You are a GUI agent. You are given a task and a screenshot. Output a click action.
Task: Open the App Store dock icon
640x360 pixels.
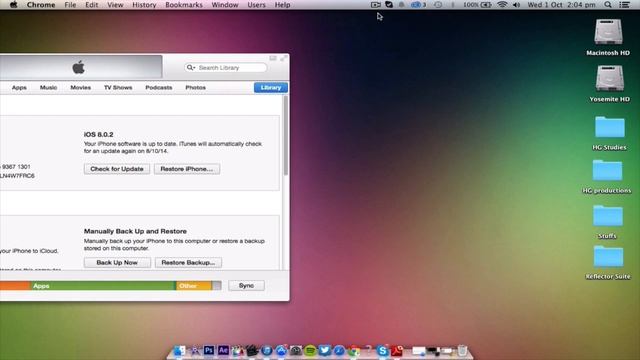tap(281, 351)
